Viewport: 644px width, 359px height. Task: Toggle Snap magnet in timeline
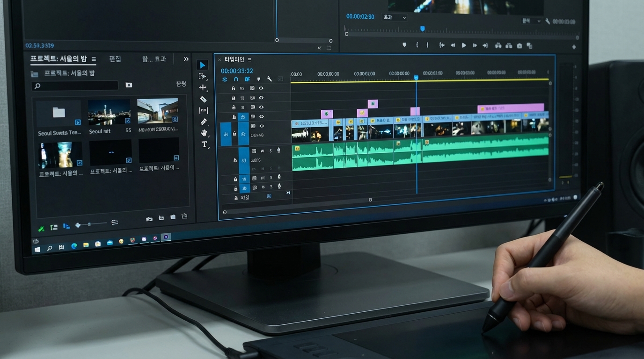[236, 79]
